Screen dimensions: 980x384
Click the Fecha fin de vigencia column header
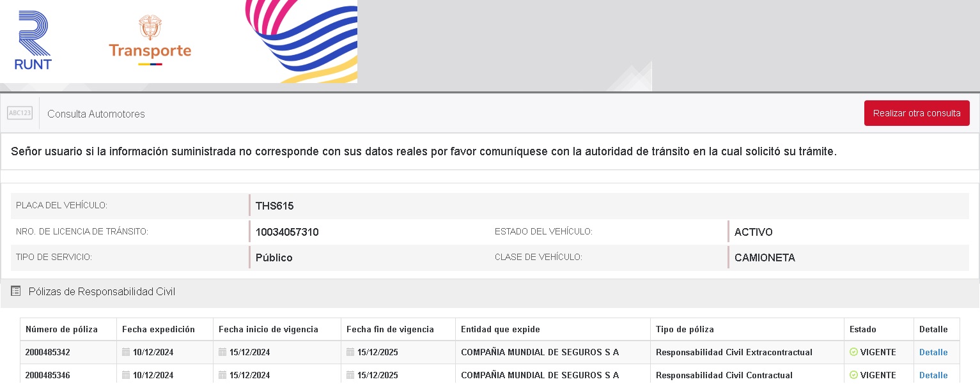(x=390, y=330)
